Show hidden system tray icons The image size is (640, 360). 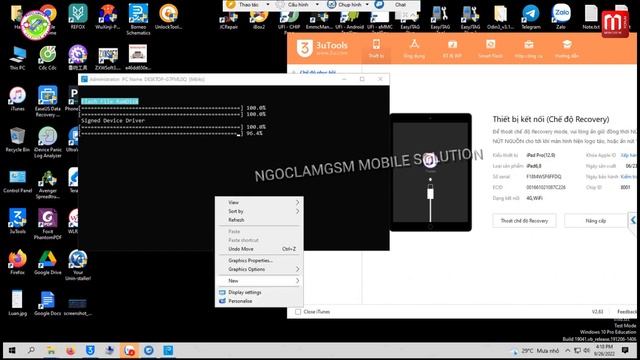pyautogui.click(x=567, y=351)
